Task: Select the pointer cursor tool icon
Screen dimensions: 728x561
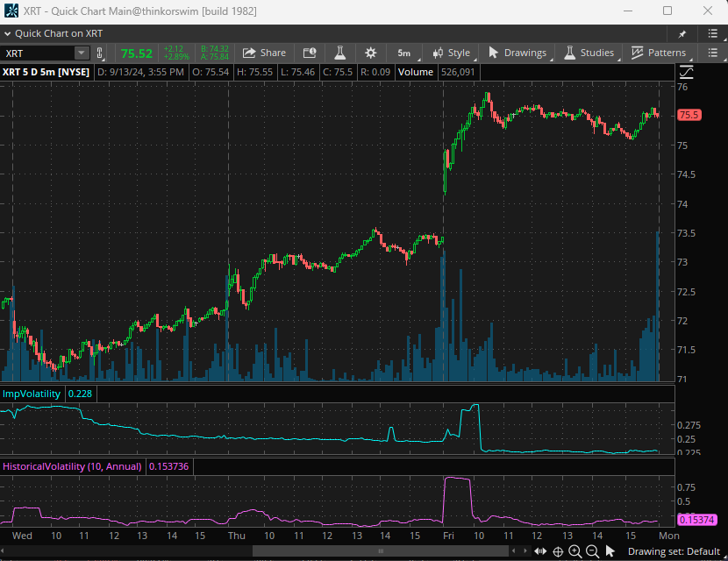Action: pos(610,551)
